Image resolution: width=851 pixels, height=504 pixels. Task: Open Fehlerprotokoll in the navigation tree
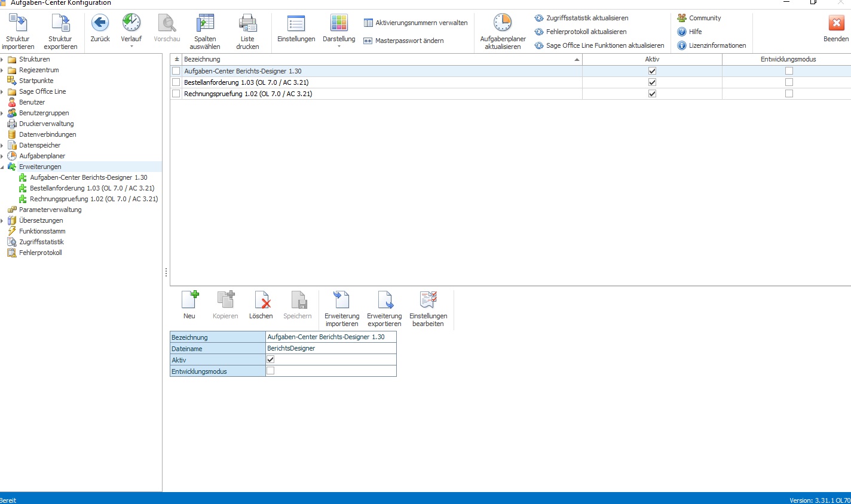pyautogui.click(x=40, y=253)
